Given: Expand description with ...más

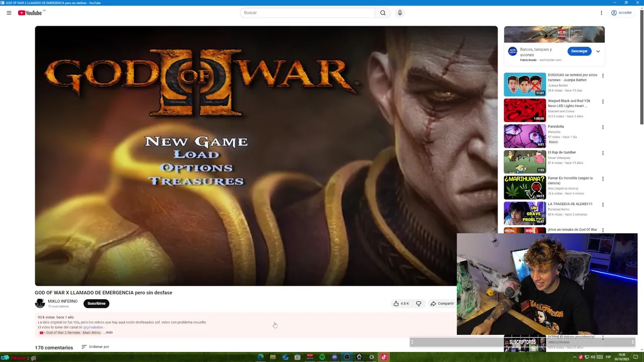Looking at the screenshot, I should coord(108,332).
